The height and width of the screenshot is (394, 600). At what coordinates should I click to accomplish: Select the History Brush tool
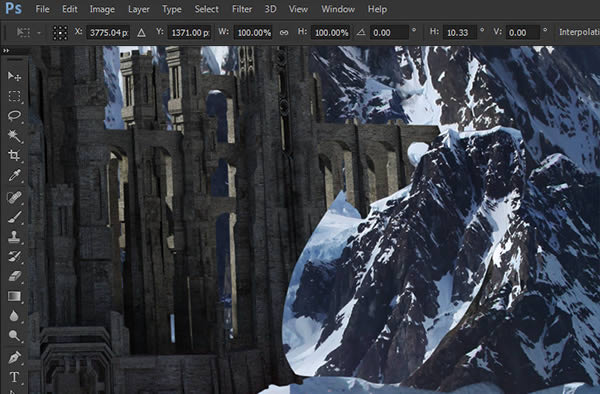click(14, 256)
